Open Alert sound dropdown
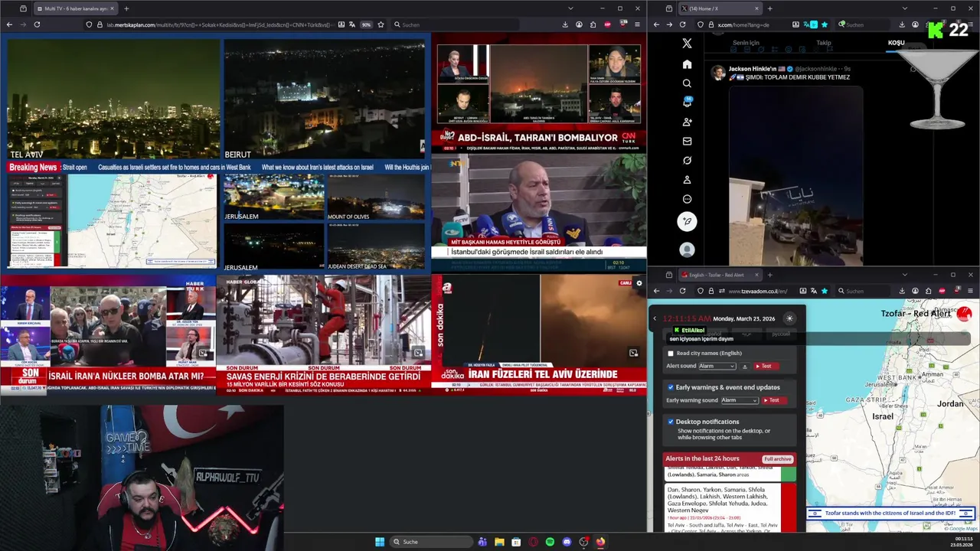The image size is (980, 551). pyautogui.click(x=717, y=367)
